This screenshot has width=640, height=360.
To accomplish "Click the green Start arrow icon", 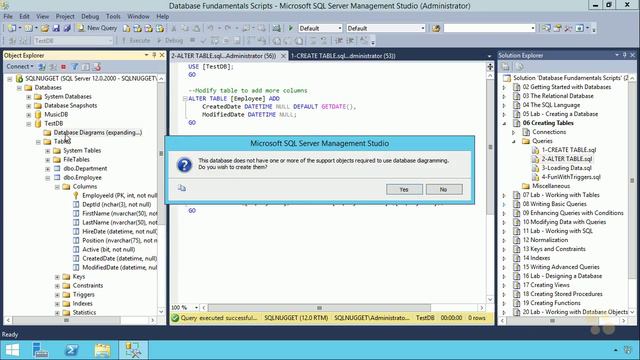I will (291, 28).
